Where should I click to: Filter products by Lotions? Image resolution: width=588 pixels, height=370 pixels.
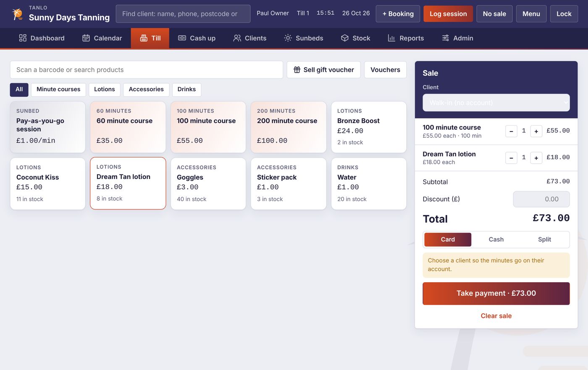(x=105, y=89)
